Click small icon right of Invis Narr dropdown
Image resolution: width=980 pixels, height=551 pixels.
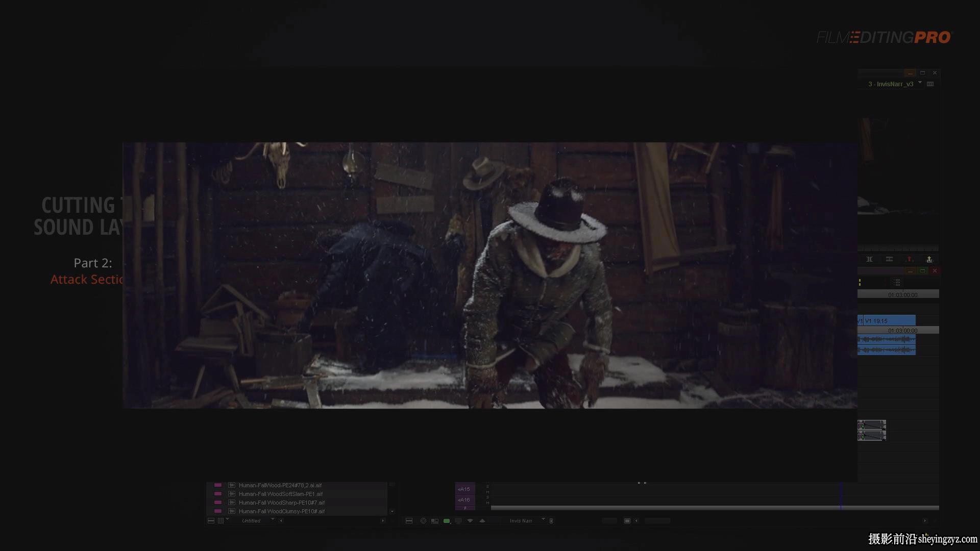point(551,521)
